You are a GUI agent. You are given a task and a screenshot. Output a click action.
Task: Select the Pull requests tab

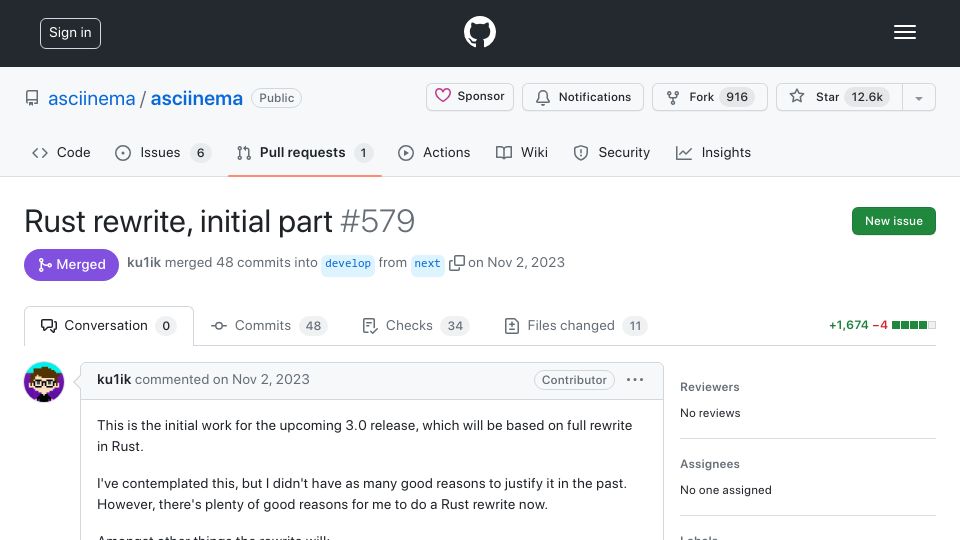tap(305, 152)
